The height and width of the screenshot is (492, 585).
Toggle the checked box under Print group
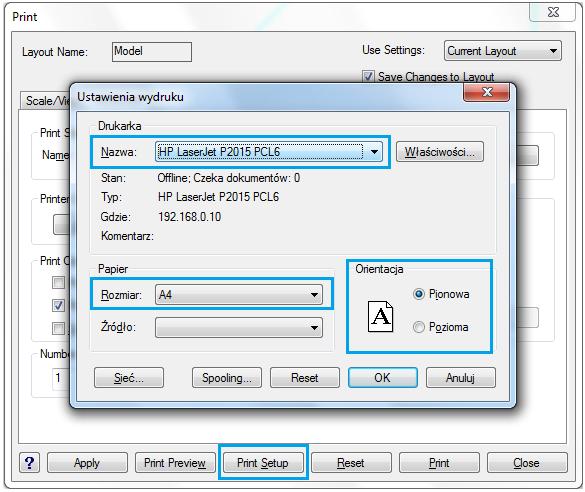59,305
